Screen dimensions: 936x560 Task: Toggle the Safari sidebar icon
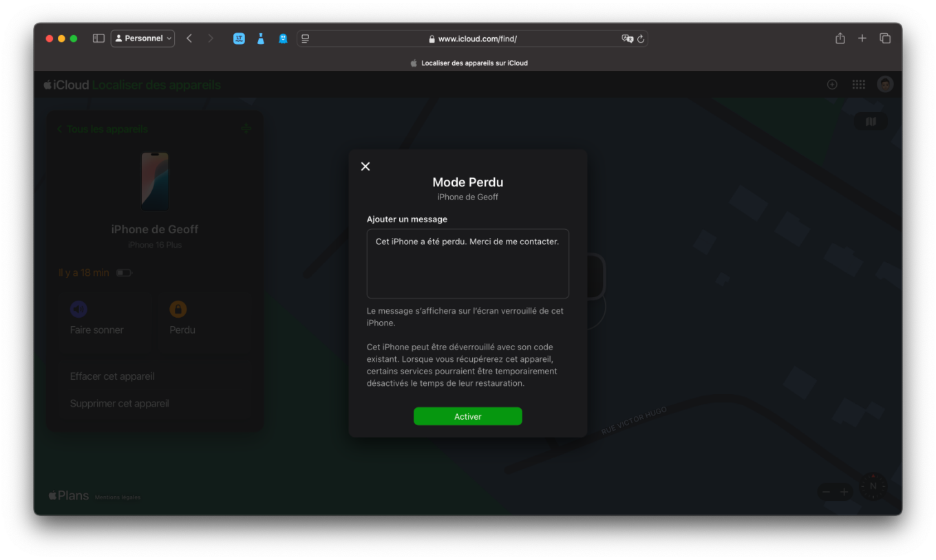pyautogui.click(x=98, y=39)
